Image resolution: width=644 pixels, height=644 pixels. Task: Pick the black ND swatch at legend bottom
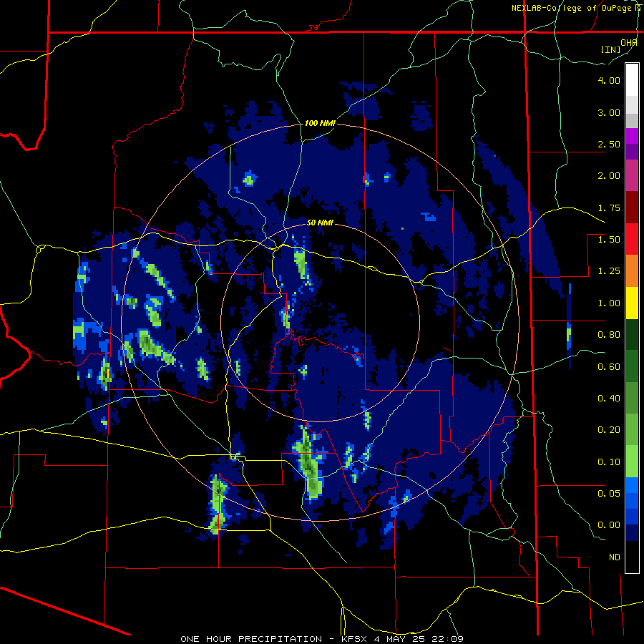[632, 557]
